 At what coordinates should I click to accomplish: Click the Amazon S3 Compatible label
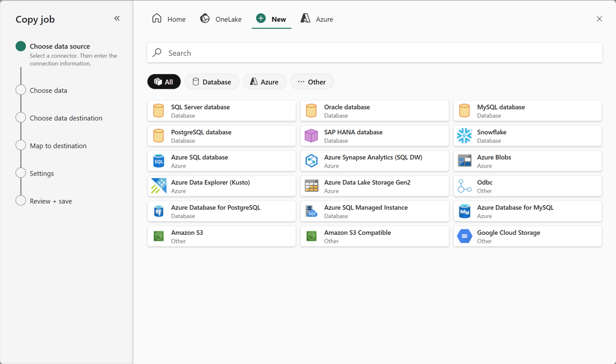(x=357, y=233)
